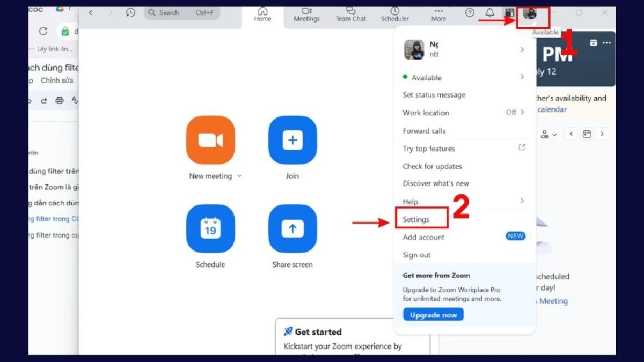Open the Zoom history clock icon

[x=130, y=12]
